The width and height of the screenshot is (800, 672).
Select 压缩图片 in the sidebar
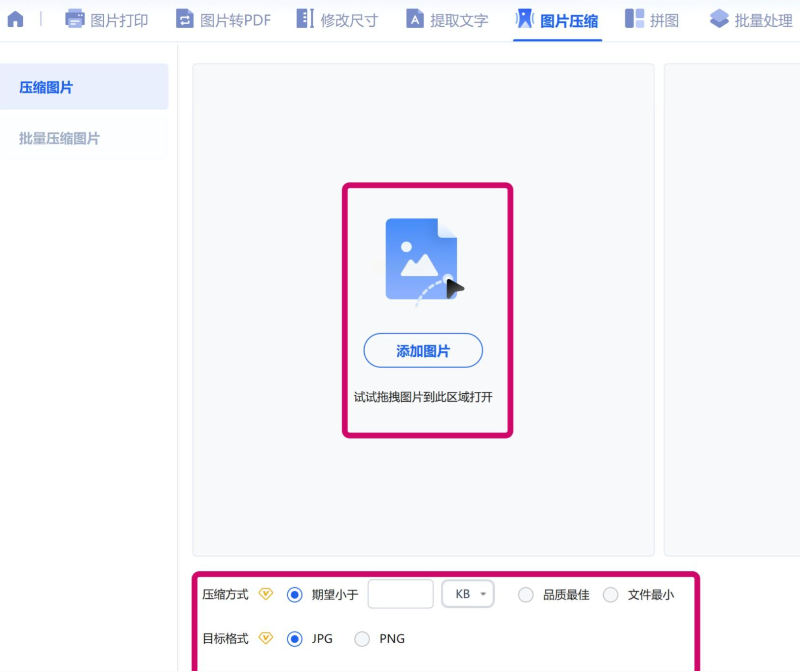point(84,87)
